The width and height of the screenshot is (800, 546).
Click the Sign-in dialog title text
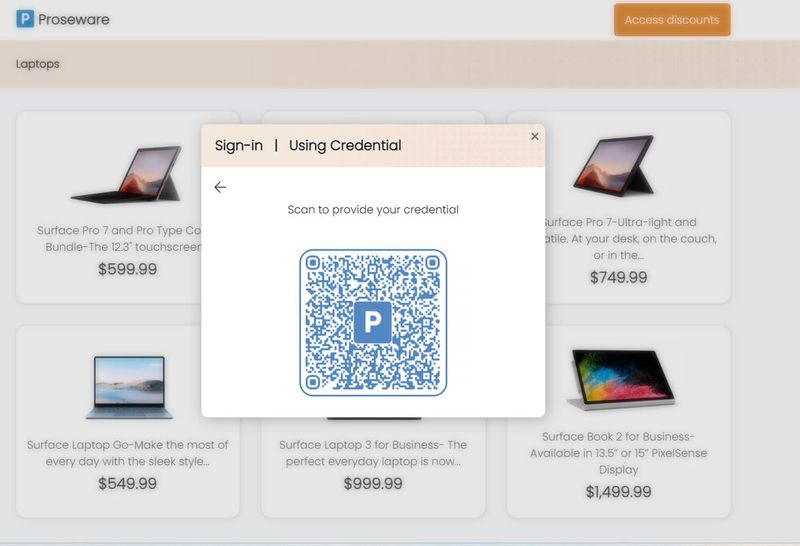click(308, 145)
